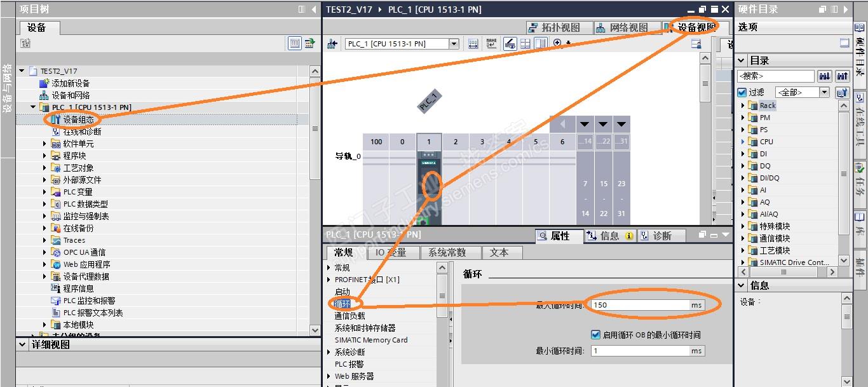This screenshot has height=387, width=868.
Task: Click the PLC 数据类型 folder icon
Action: pos(56,204)
